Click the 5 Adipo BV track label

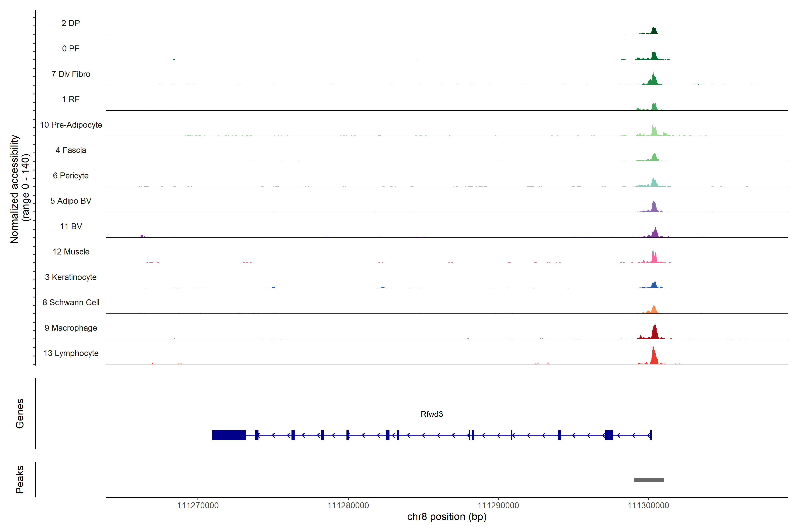pyautogui.click(x=70, y=201)
